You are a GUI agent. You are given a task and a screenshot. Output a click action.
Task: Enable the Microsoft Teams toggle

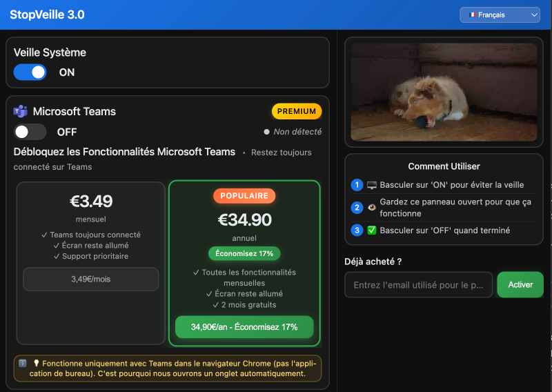[x=30, y=132]
